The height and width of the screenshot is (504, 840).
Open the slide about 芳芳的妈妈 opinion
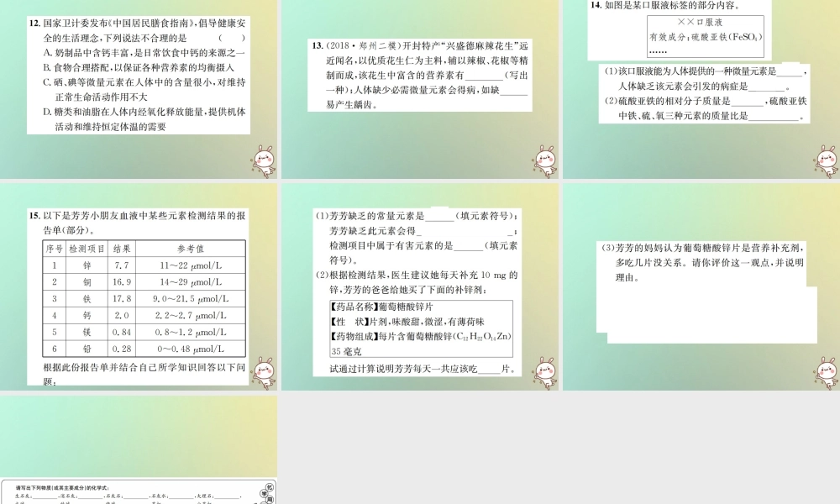701,286
